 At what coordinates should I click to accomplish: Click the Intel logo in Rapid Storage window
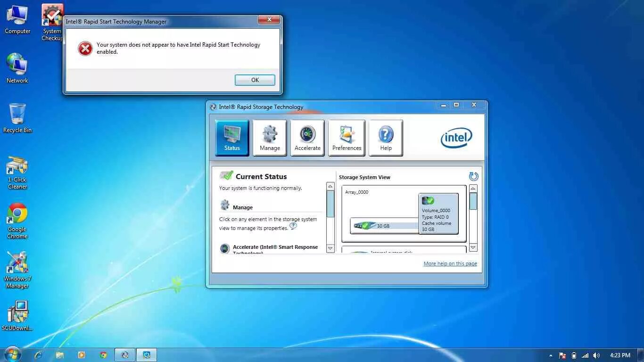click(x=456, y=138)
